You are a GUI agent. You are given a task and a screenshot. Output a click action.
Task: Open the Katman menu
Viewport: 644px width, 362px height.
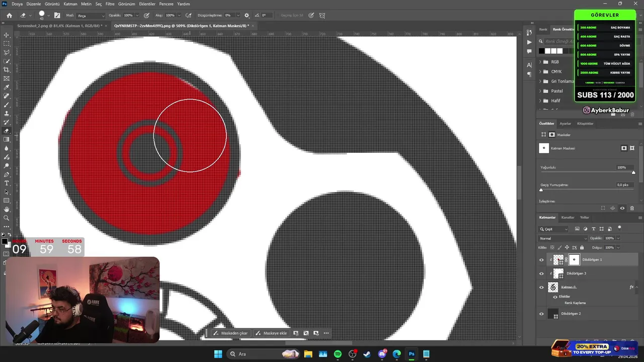[x=70, y=4]
